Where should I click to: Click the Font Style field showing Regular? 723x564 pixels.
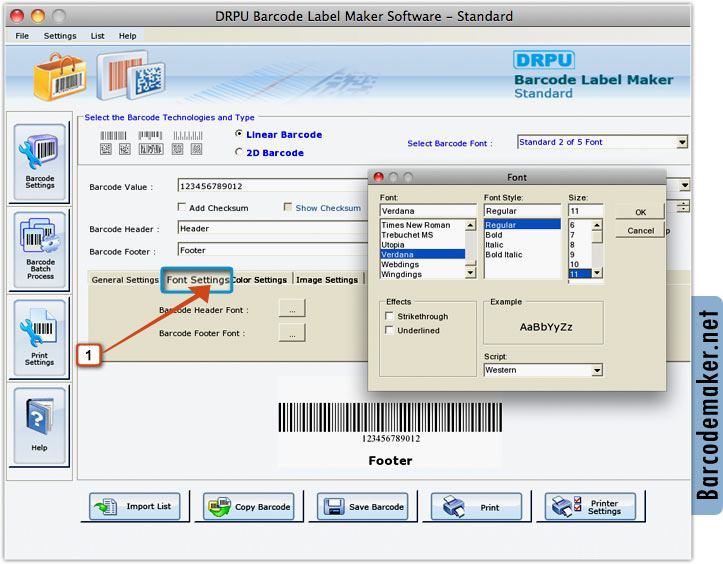pos(523,211)
